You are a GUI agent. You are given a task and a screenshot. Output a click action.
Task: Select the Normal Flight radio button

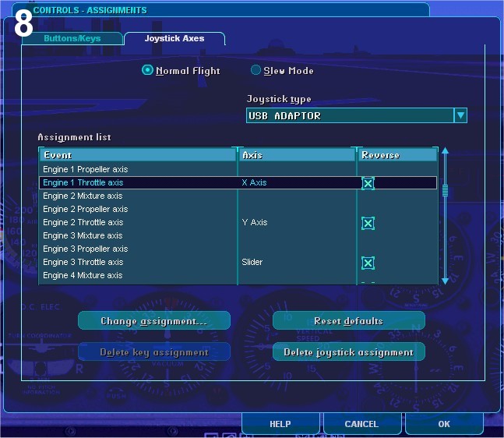pos(147,70)
